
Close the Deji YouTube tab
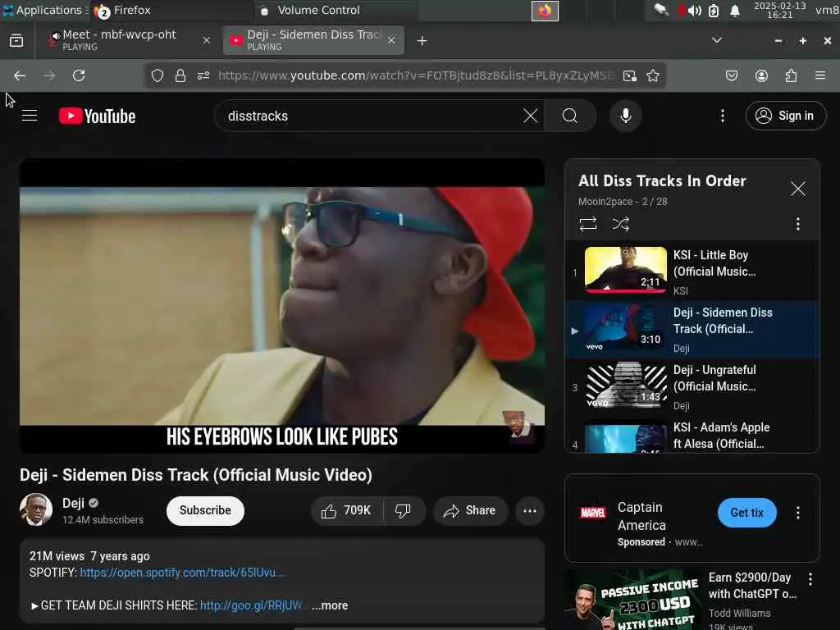[x=391, y=40]
